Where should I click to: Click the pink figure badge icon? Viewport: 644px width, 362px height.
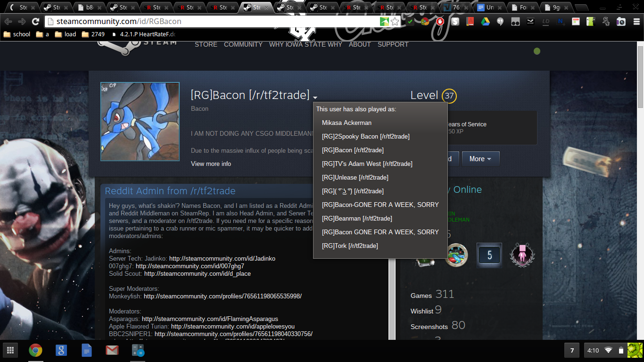point(522,255)
